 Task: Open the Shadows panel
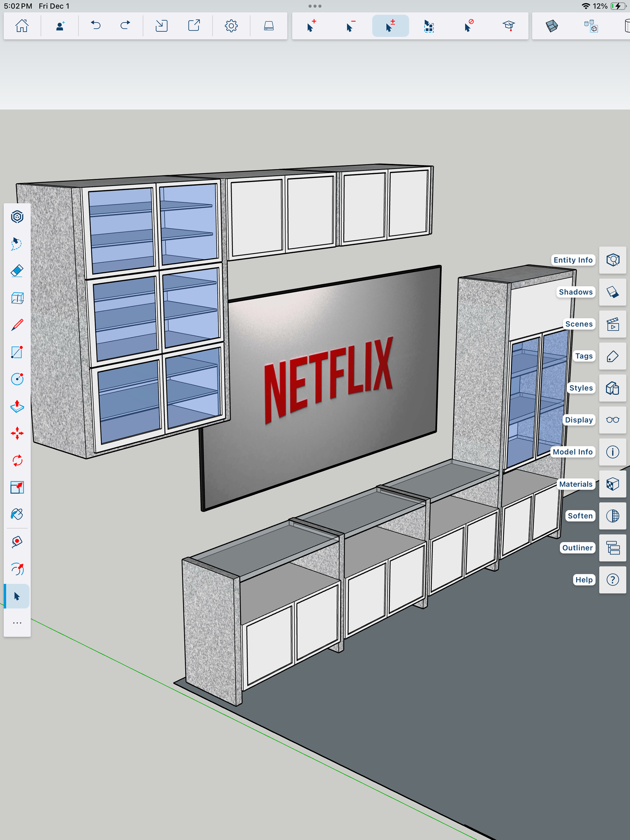tap(613, 292)
